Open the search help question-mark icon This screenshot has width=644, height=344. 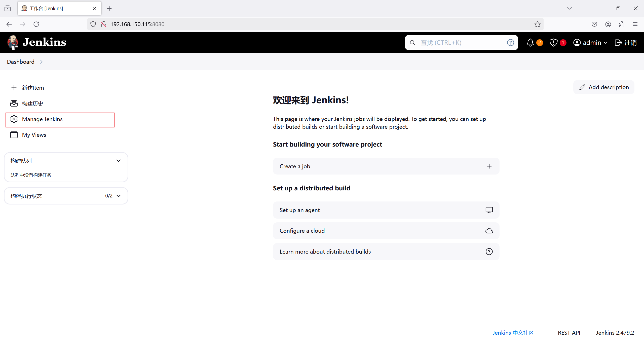coord(510,43)
